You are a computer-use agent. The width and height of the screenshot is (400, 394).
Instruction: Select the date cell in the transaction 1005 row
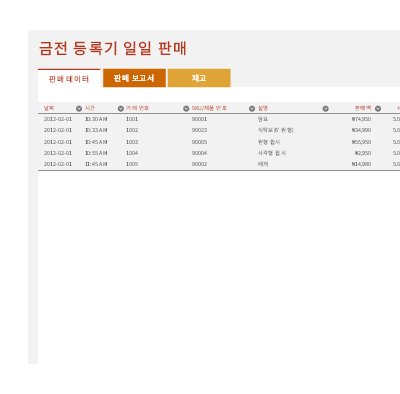pyautogui.click(x=58, y=164)
